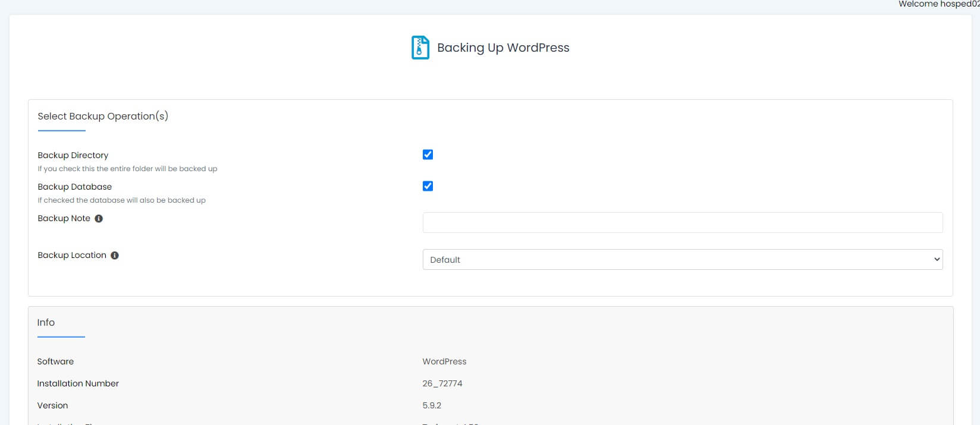Click the Backup Note label
The width and height of the screenshot is (980, 425).
point(64,218)
